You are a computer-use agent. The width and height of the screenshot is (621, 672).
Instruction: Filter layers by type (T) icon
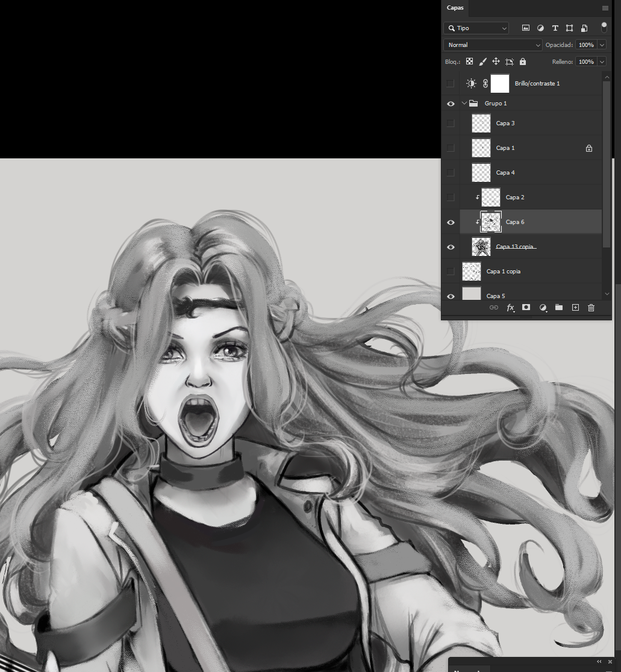click(555, 28)
